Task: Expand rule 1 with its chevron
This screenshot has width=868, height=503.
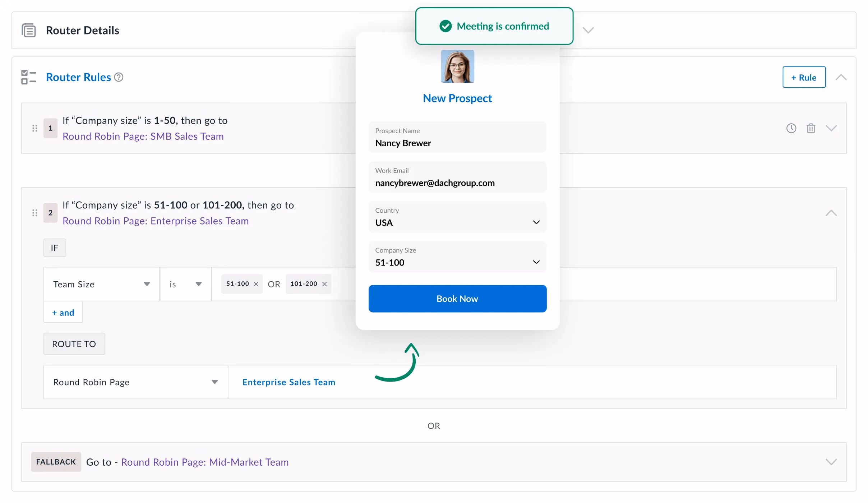Action: point(831,128)
